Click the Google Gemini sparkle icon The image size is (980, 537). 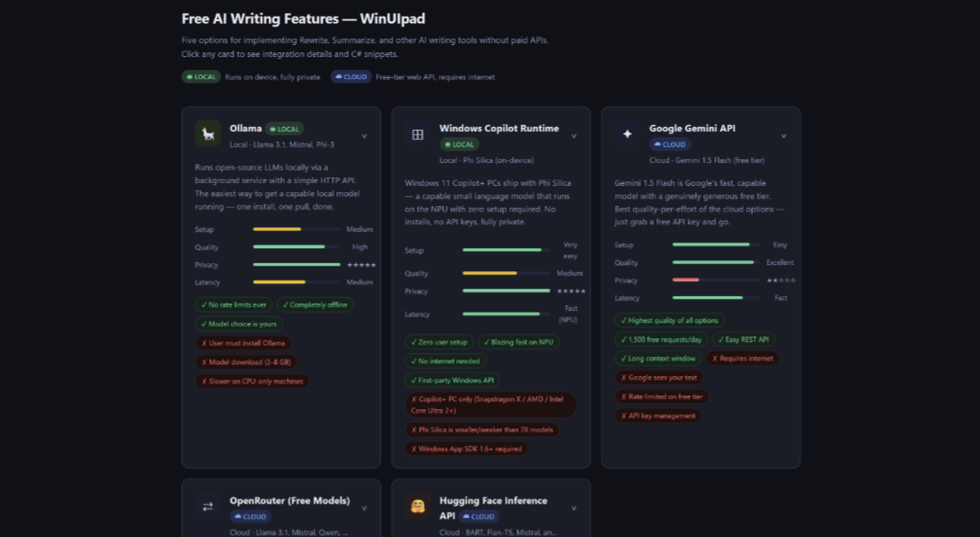(627, 134)
